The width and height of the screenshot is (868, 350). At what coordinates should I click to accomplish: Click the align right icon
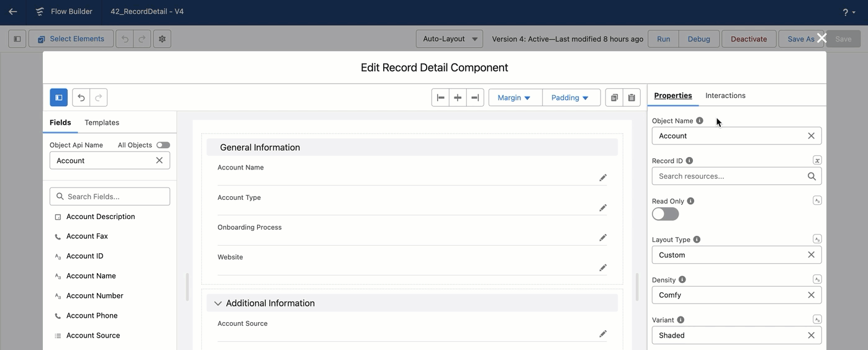[x=475, y=97]
